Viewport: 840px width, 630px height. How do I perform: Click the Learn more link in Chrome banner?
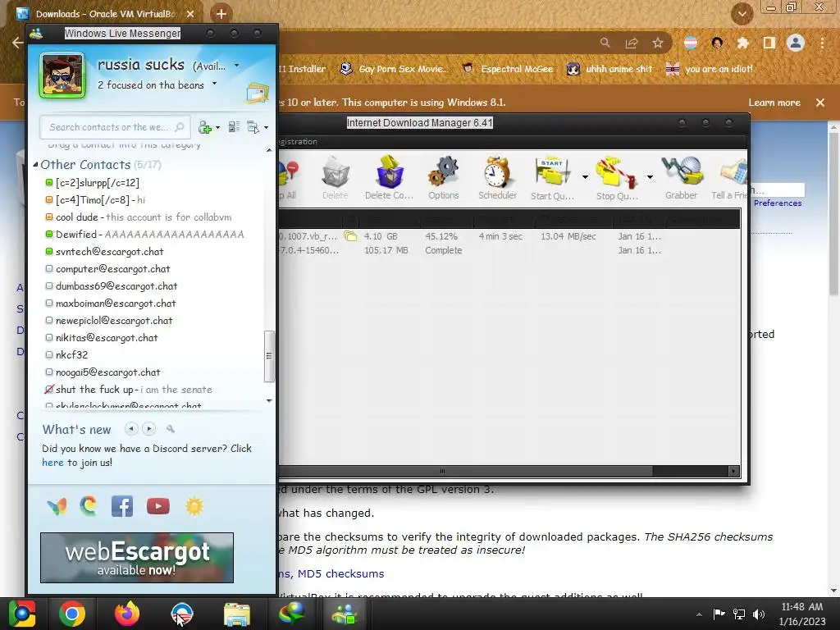tap(774, 103)
